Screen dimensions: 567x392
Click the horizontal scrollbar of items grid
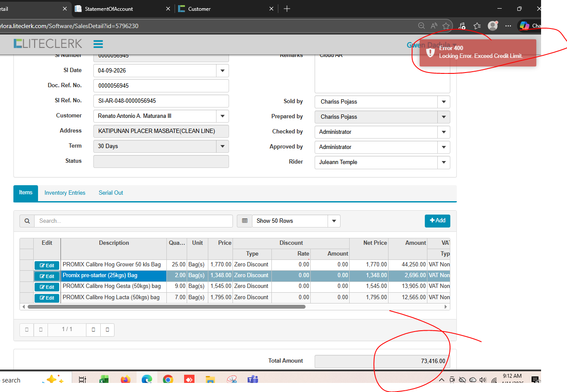pos(166,307)
